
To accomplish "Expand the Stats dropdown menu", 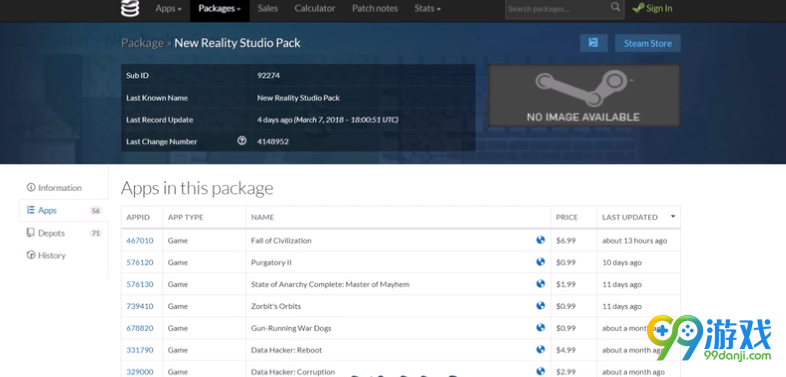I will point(428,9).
